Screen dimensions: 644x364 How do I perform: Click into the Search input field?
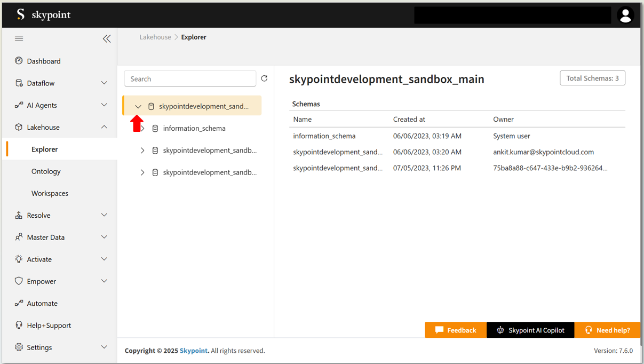(190, 78)
